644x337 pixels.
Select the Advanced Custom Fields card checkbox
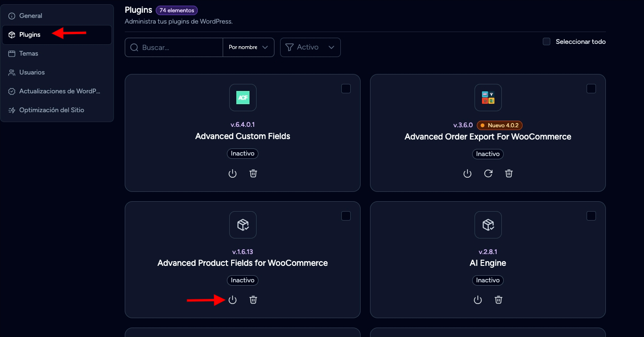346,89
